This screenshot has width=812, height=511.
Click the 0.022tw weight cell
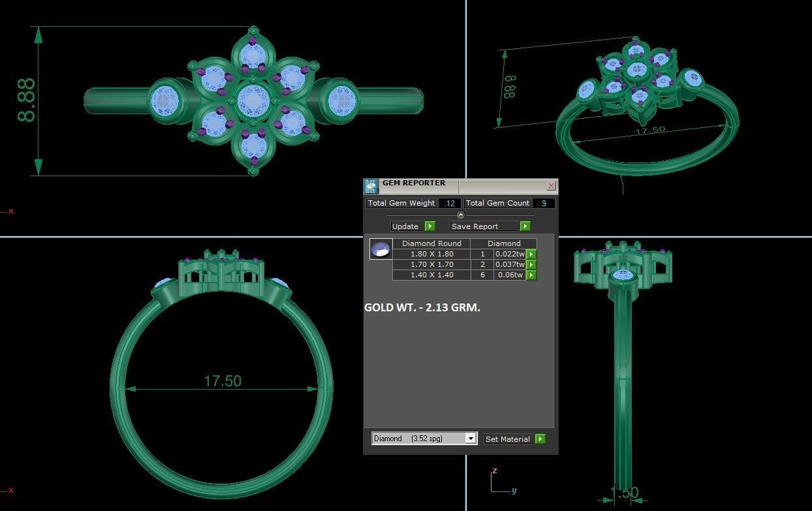click(510, 254)
